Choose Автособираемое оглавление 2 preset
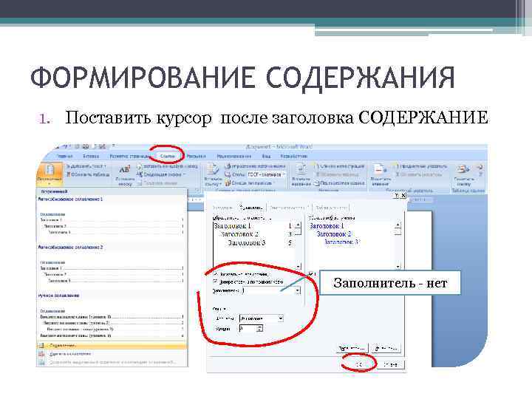Image resolution: width=532 pixels, height=399 pixels. 112,265
